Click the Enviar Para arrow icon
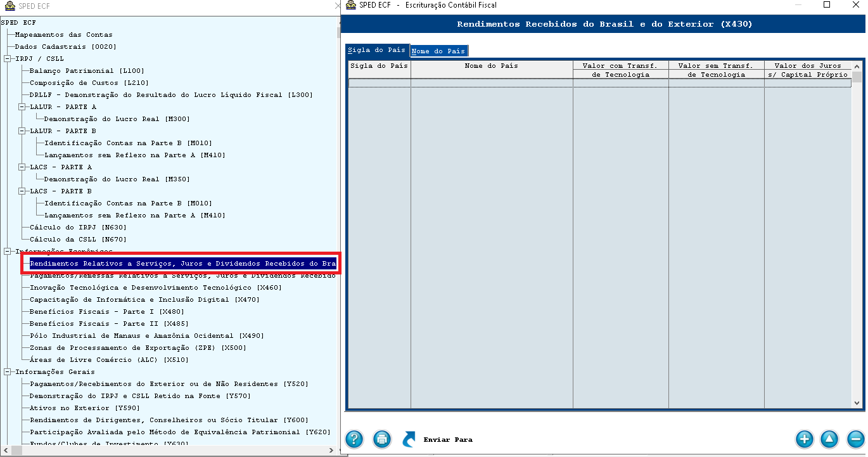The width and height of the screenshot is (868, 457). click(409, 439)
